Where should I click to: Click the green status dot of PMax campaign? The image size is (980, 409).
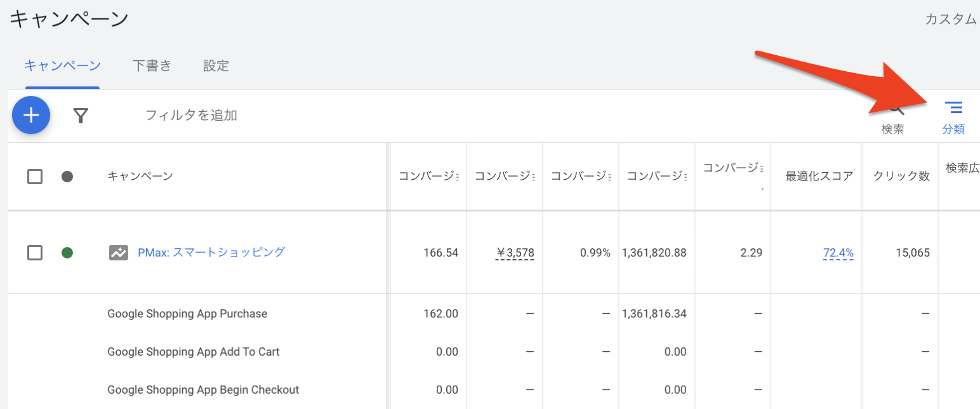[x=67, y=253]
